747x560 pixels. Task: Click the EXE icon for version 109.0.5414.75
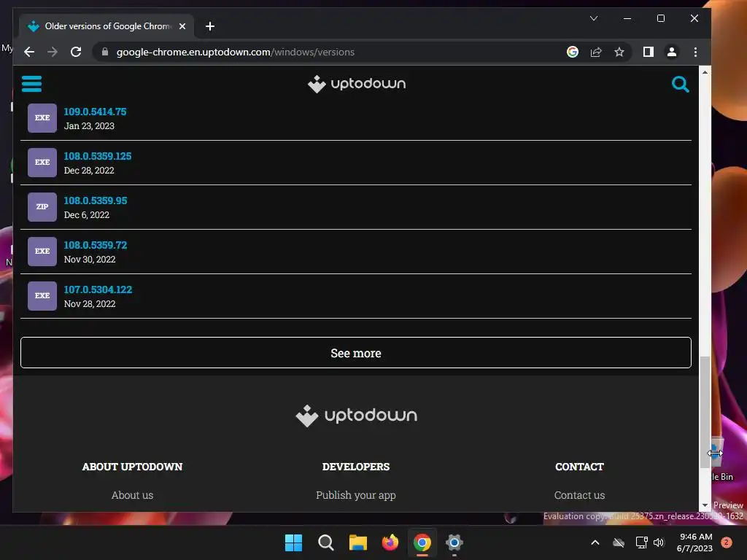click(42, 117)
